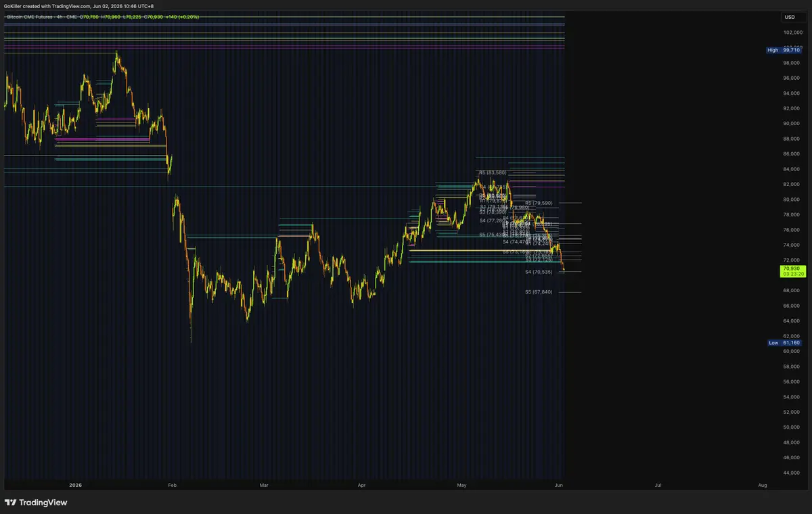Click 64,000 on the price scale
This screenshot has height=514, width=812.
pyautogui.click(x=791, y=321)
